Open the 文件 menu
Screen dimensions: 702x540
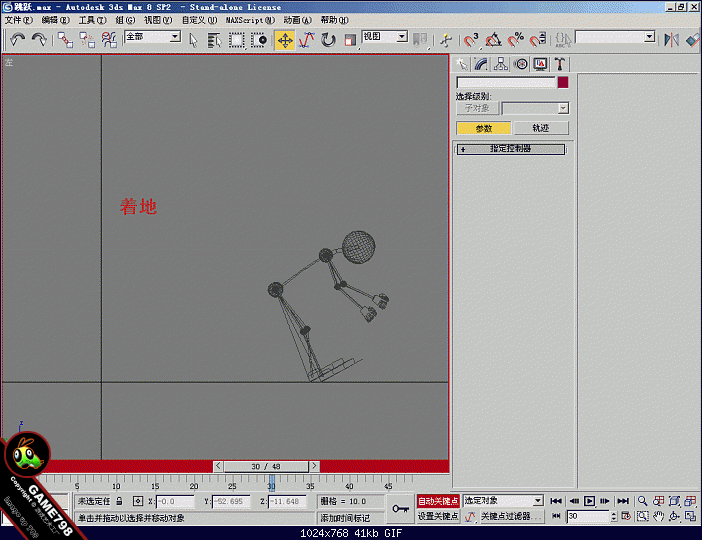click(18, 20)
